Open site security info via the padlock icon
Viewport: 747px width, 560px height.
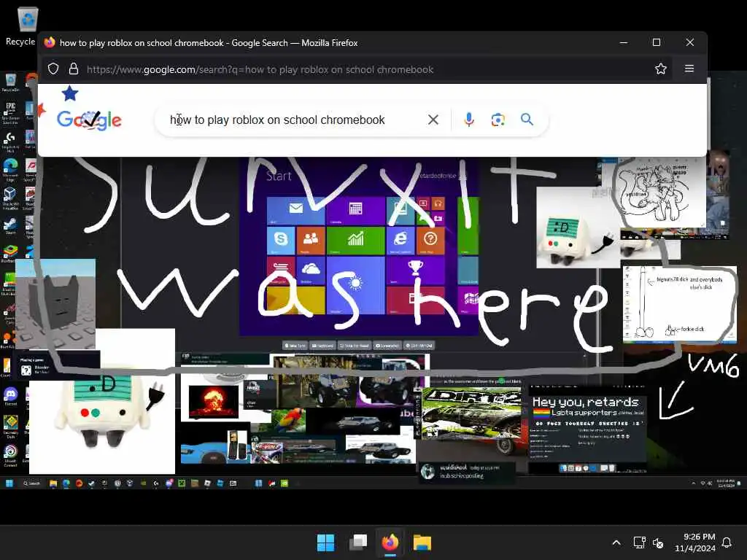click(x=74, y=69)
